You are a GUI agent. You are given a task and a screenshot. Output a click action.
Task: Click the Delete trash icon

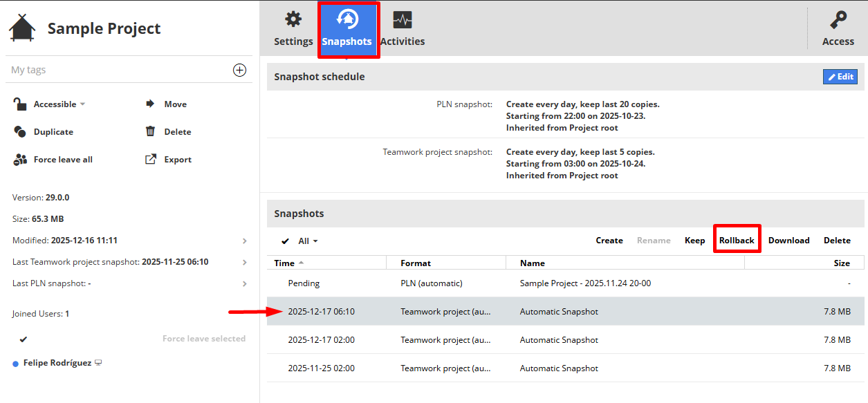(x=150, y=131)
